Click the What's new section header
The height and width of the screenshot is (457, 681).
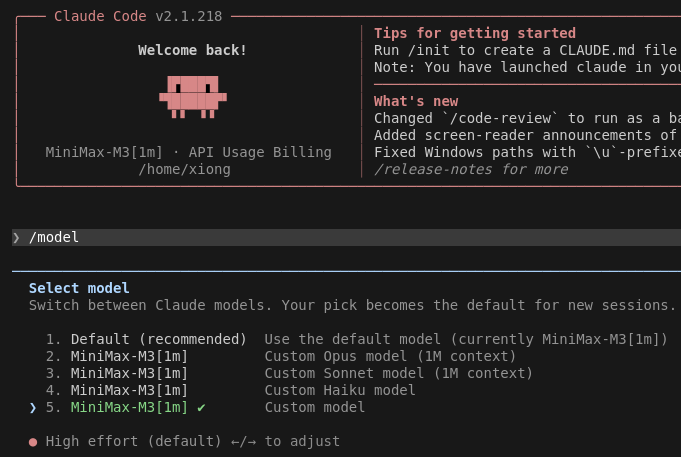[x=416, y=101]
